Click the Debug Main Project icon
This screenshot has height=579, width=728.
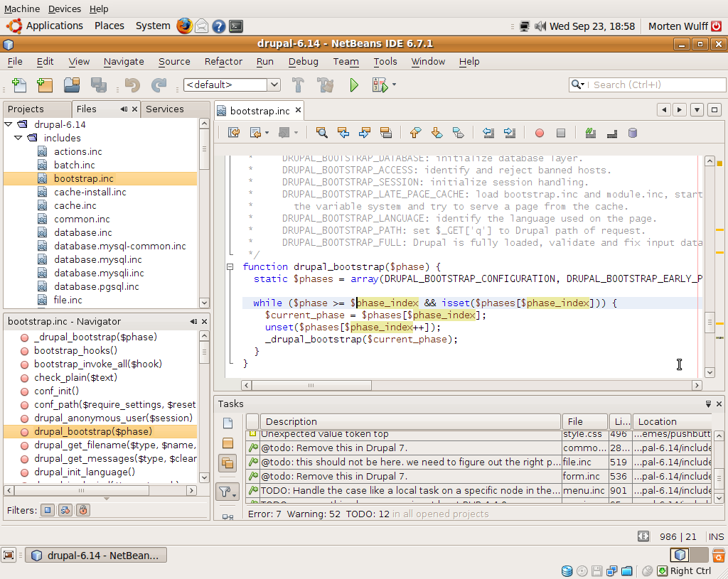coord(380,85)
